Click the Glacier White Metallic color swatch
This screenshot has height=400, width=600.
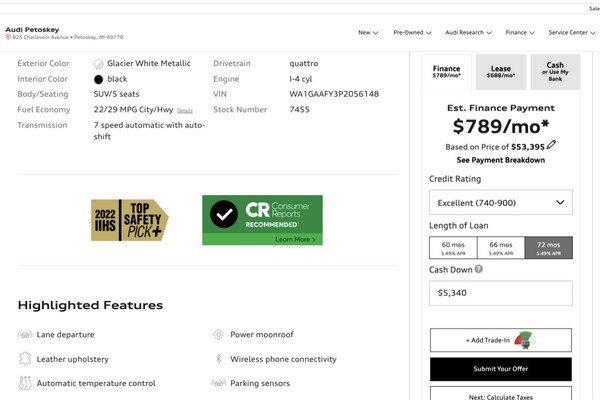pyautogui.click(x=99, y=63)
